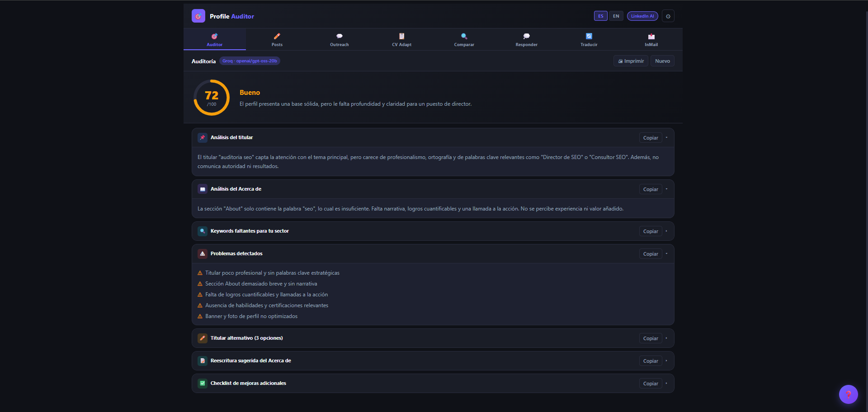The width and height of the screenshot is (868, 412).
Task: Click the pin icon beside Análisis del titular
Action: click(x=203, y=138)
